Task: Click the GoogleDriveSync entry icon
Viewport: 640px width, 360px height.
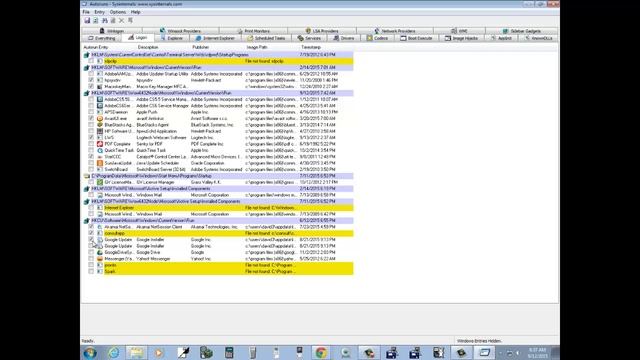Action: [x=100, y=252]
